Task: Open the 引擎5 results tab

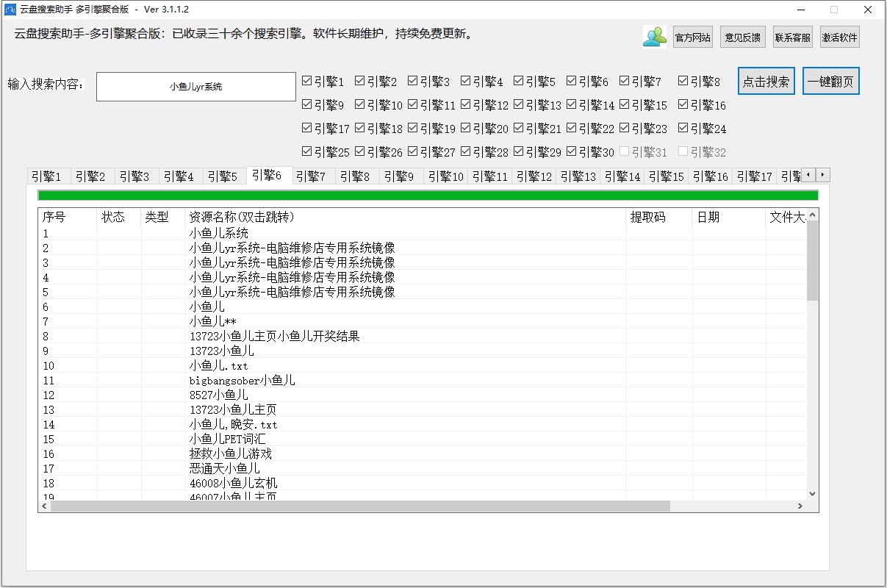Action: (226, 176)
